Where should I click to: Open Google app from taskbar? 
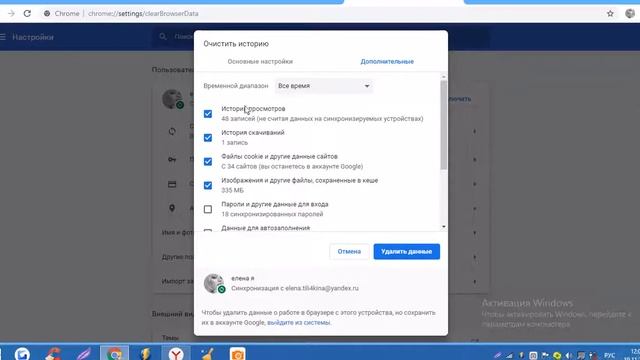[22, 353]
